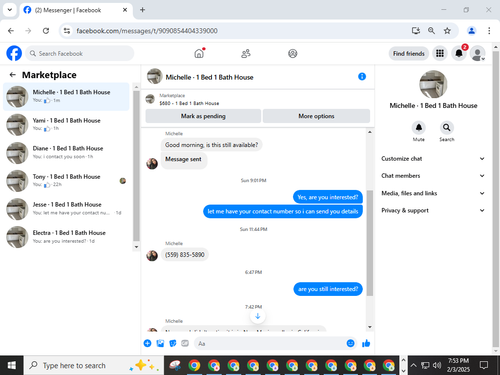500x375 pixels.
Task: Open Yami - 1 Bed 1 Bath House chat
Action: click(x=66, y=124)
